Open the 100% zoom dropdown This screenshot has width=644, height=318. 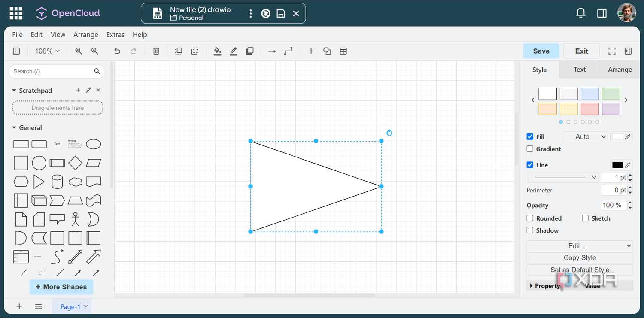tap(47, 51)
